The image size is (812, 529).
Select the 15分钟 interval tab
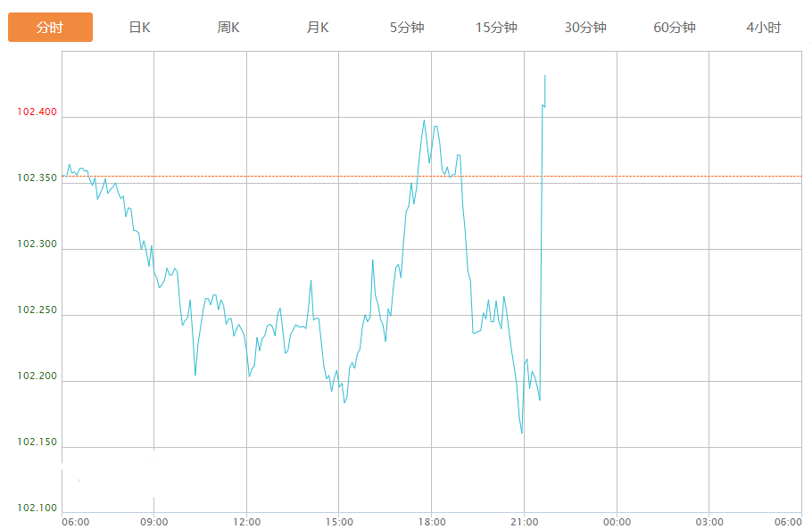pyautogui.click(x=496, y=28)
